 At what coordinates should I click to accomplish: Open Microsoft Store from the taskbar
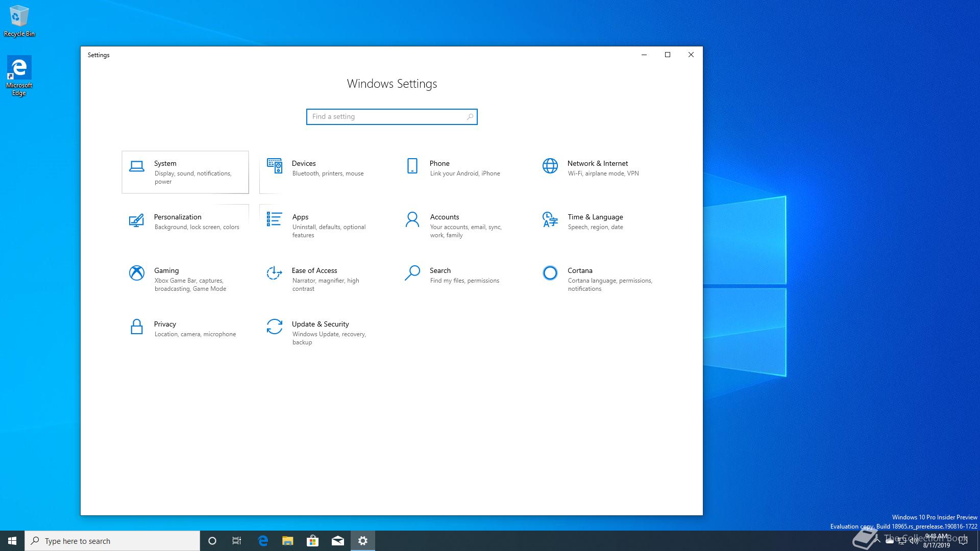tap(312, 541)
